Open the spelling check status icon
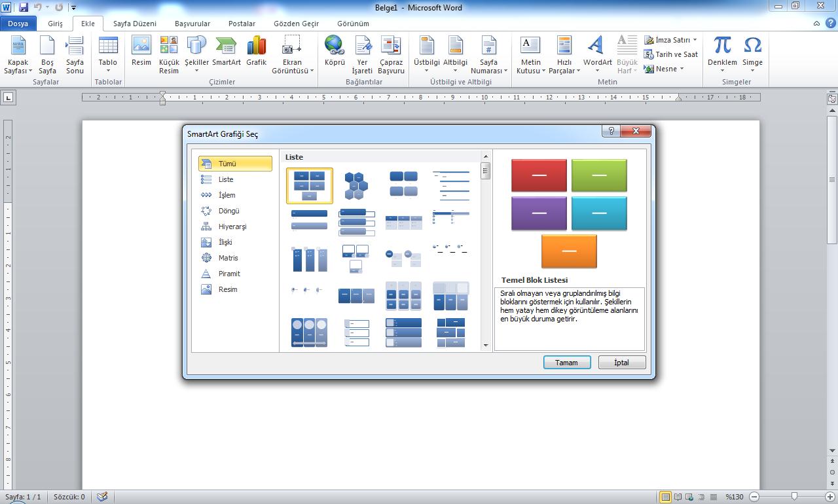This screenshot has width=838, height=504. (102, 497)
